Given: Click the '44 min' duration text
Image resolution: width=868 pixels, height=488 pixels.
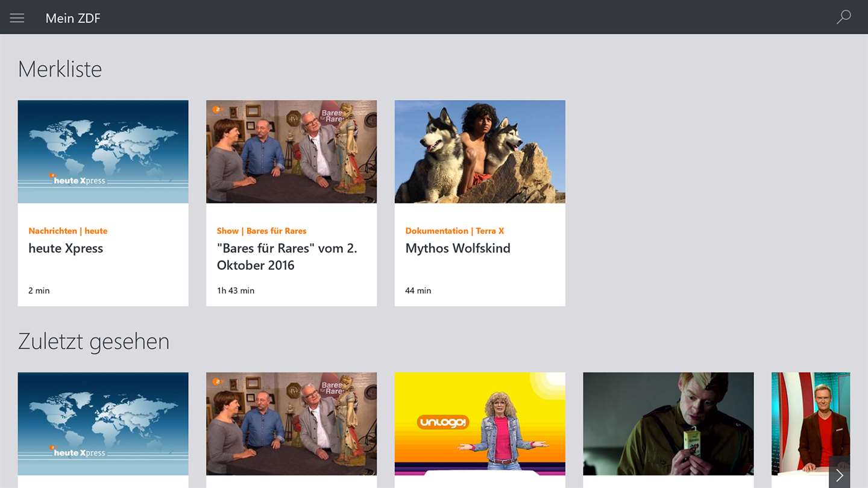Looking at the screenshot, I should (418, 290).
